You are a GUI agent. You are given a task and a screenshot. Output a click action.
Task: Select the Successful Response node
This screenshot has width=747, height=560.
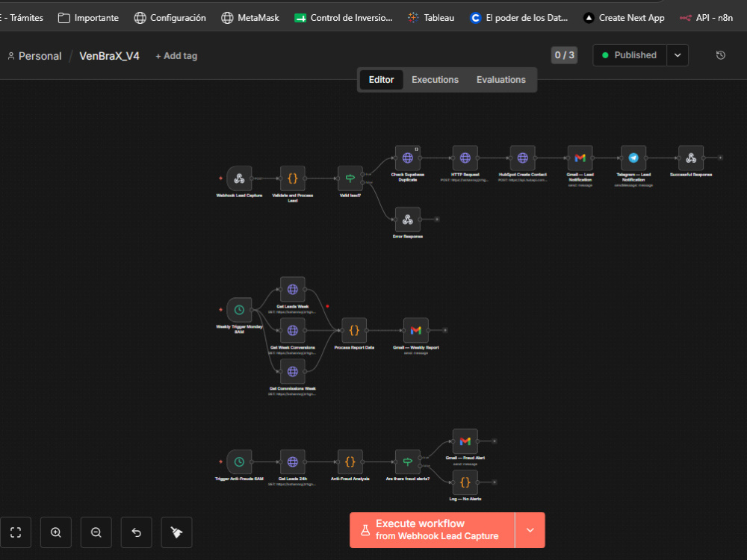(x=691, y=158)
